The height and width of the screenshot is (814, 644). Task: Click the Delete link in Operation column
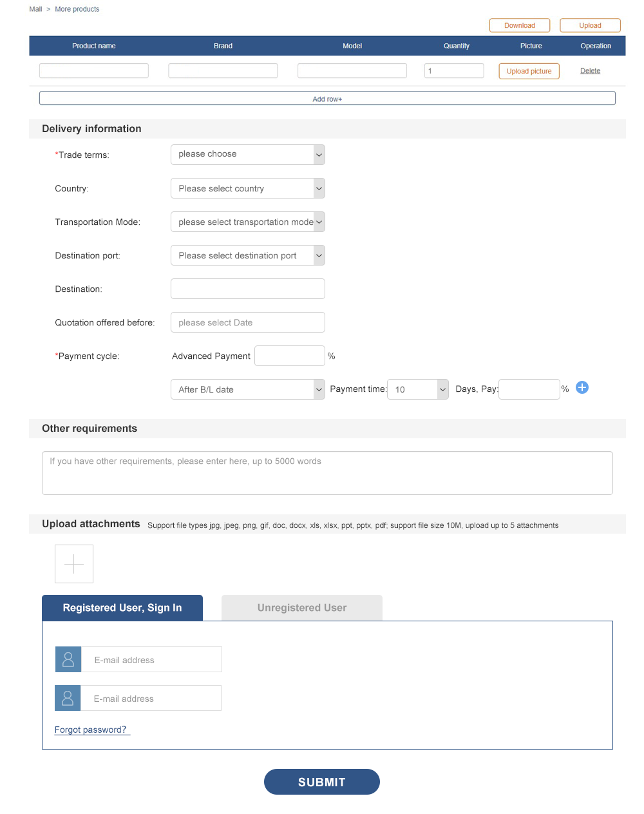(590, 71)
